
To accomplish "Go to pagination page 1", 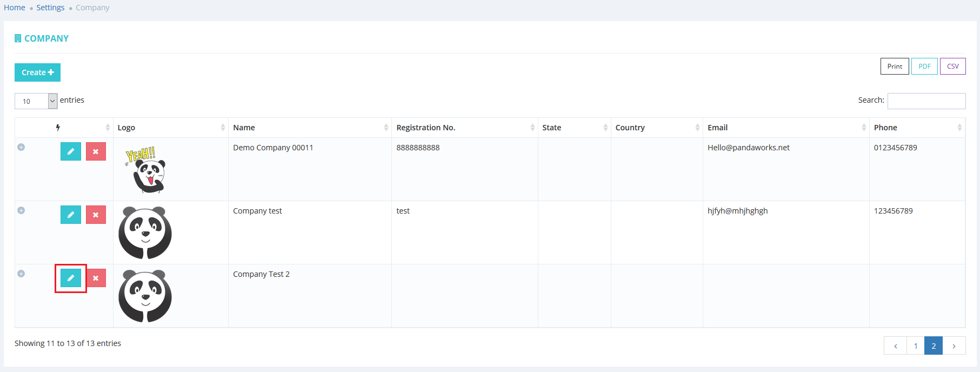I will coord(915,346).
